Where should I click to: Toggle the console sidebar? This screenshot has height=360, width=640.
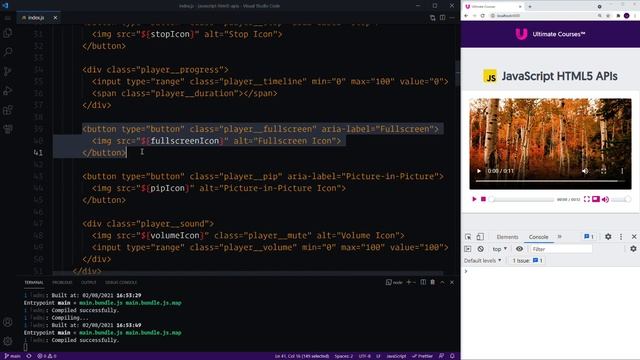click(468, 249)
